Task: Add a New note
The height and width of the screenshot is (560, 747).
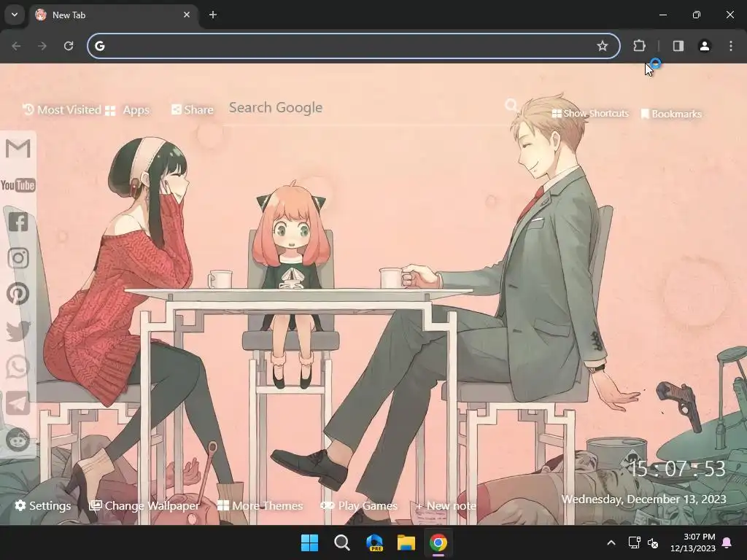Action: [x=446, y=506]
